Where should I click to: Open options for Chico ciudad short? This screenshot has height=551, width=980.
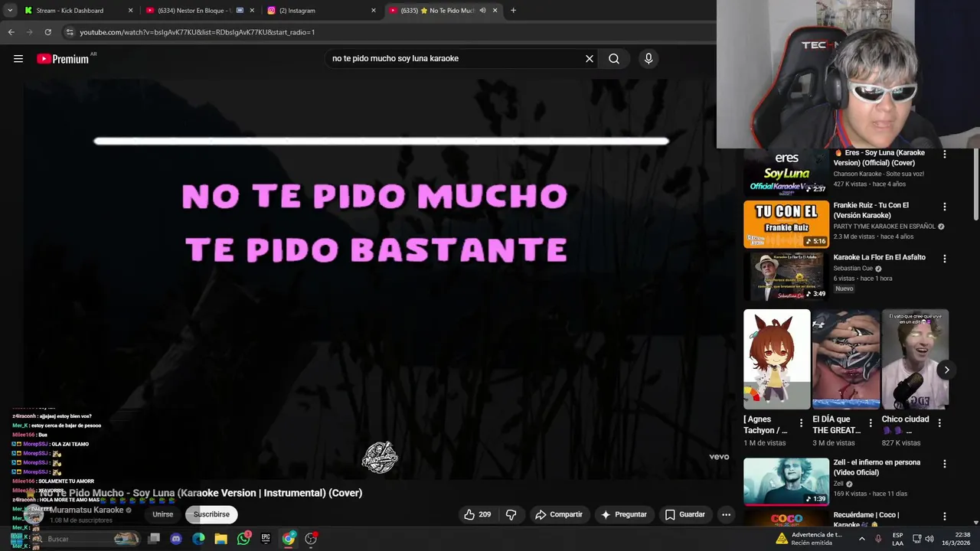[939, 422]
